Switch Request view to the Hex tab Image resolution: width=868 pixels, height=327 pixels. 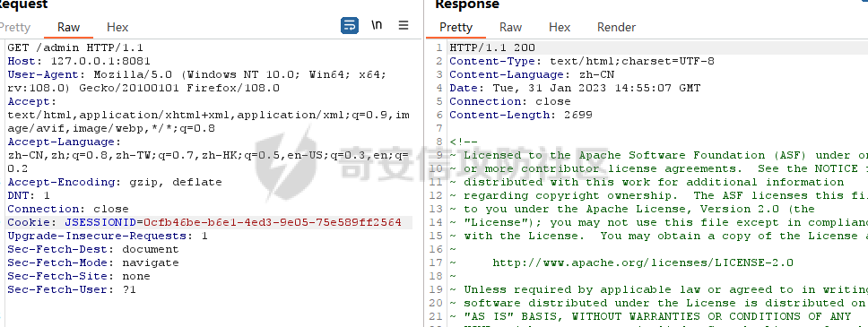117,27
